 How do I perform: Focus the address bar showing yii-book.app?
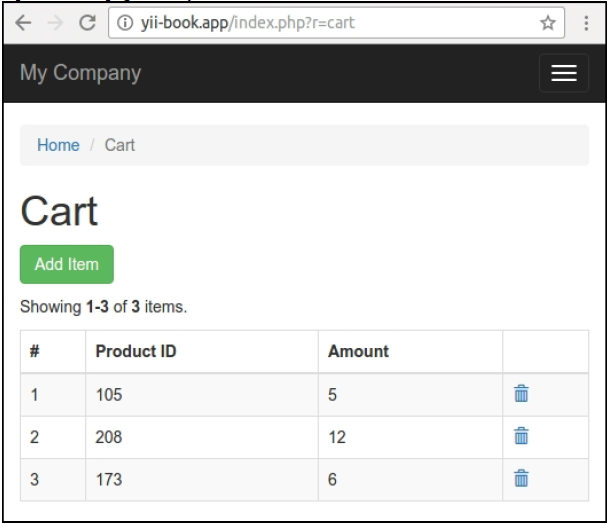coord(330,23)
